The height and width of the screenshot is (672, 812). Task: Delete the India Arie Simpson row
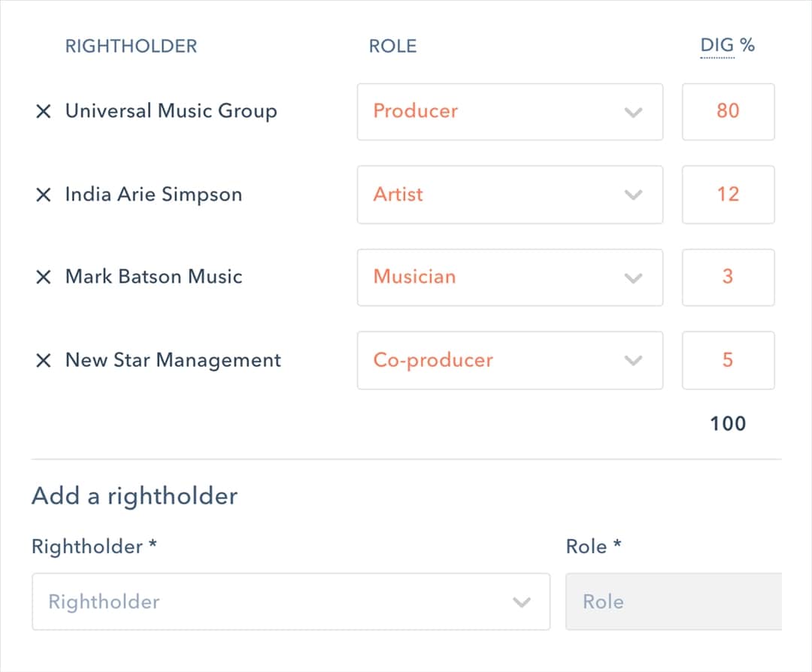point(44,195)
